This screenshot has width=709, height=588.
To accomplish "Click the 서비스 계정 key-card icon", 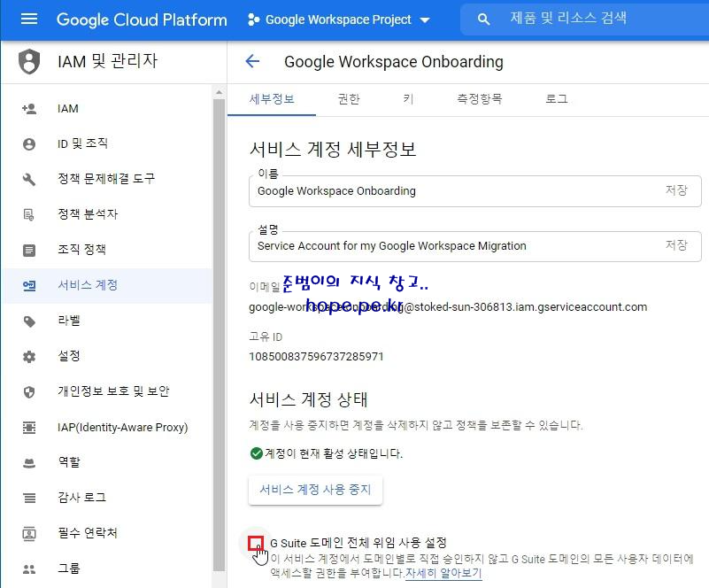I will (x=29, y=285).
